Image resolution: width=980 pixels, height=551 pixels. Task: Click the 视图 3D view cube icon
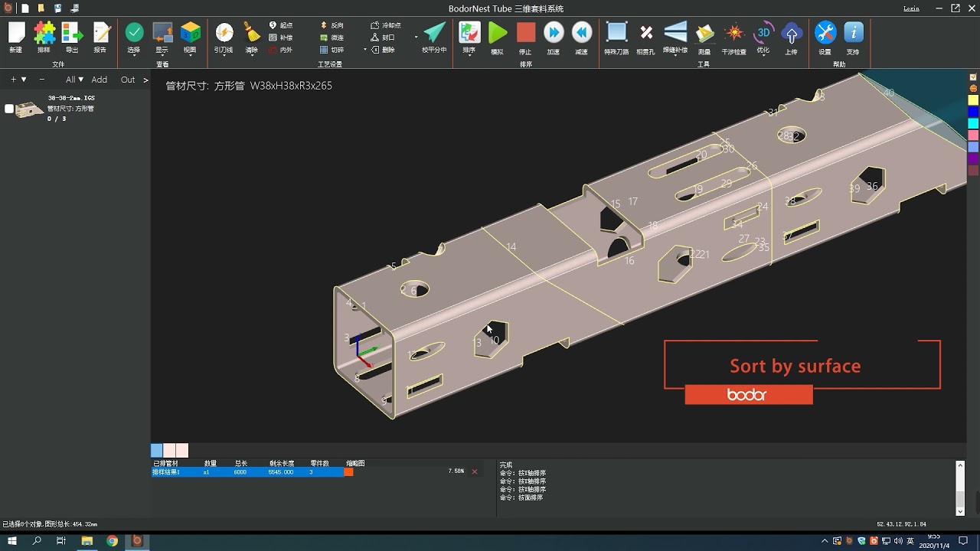point(190,32)
